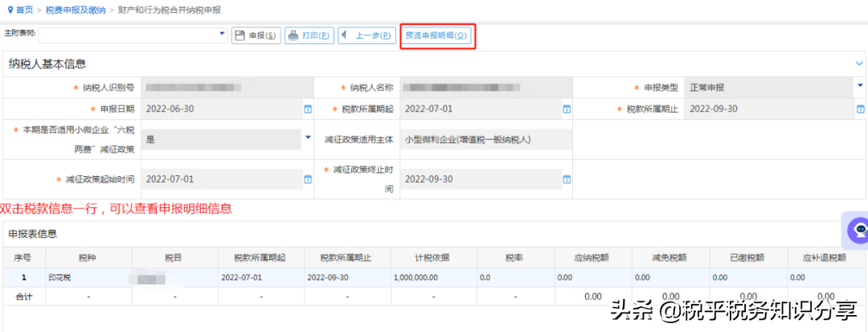
Task: Click 减征政策起始时间 field
Action: click(x=222, y=179)
